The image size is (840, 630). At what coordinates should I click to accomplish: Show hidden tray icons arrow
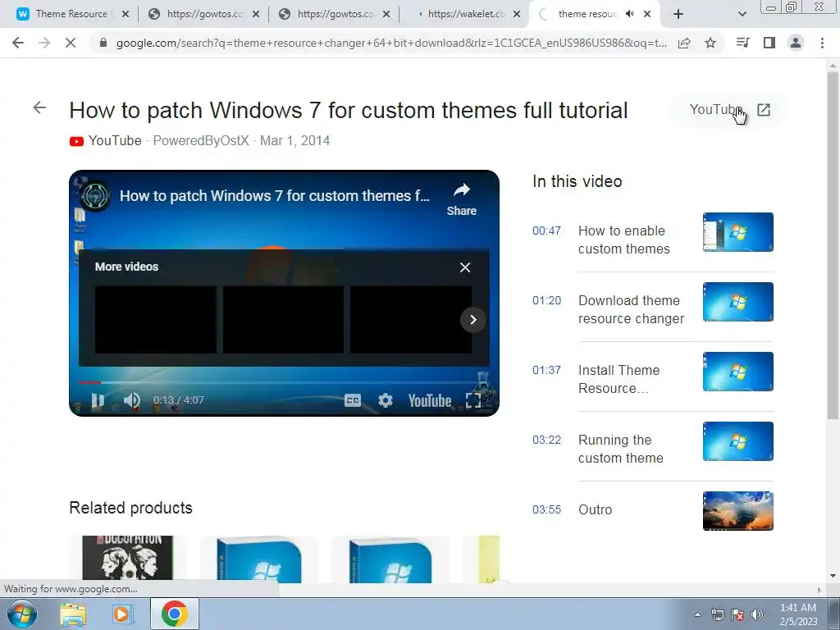(x=697, y=614)
